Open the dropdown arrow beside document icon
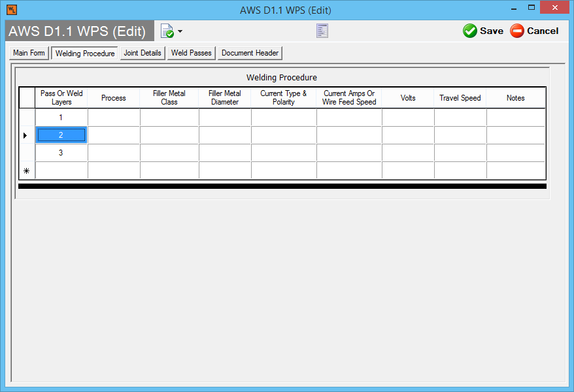574x392 pixels. point(180,31)
